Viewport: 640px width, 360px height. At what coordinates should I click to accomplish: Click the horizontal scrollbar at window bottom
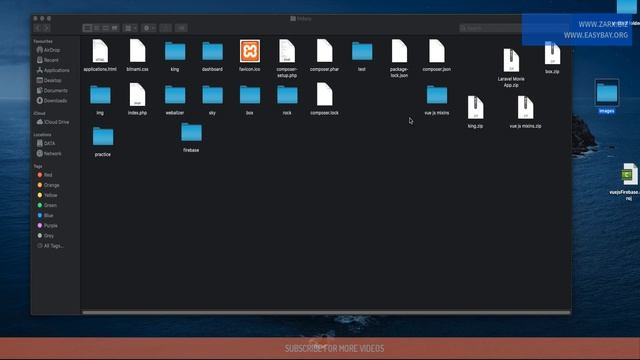326,312
